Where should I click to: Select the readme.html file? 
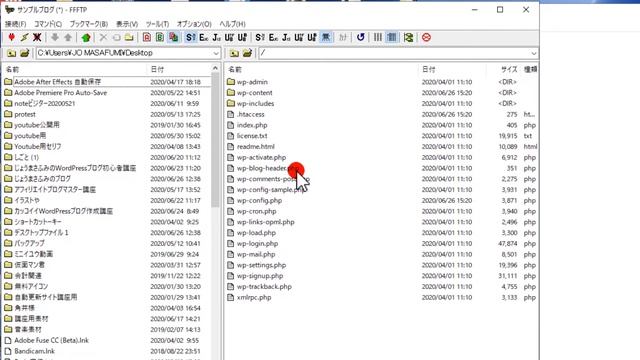(x=256, y=147)
